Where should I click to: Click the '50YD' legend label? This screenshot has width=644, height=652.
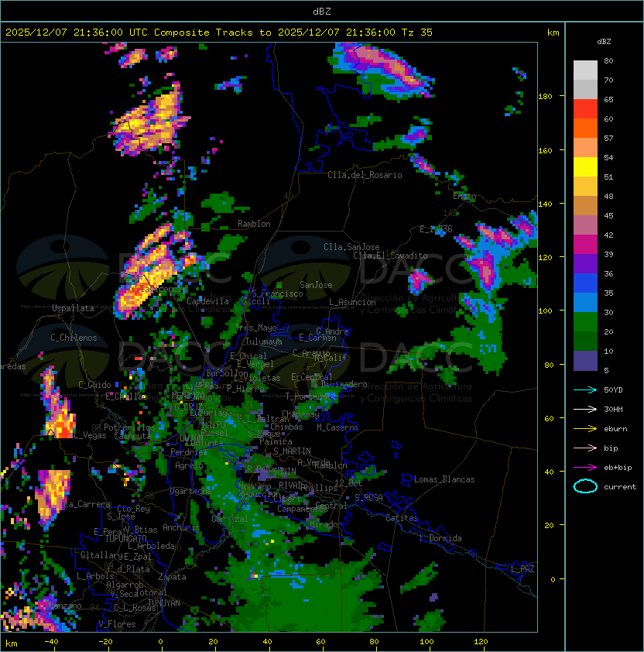(x=613, y=389)
